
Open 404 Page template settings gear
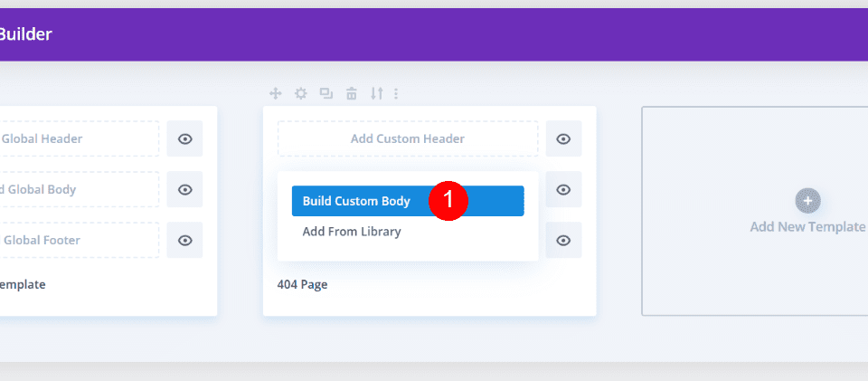300,93
